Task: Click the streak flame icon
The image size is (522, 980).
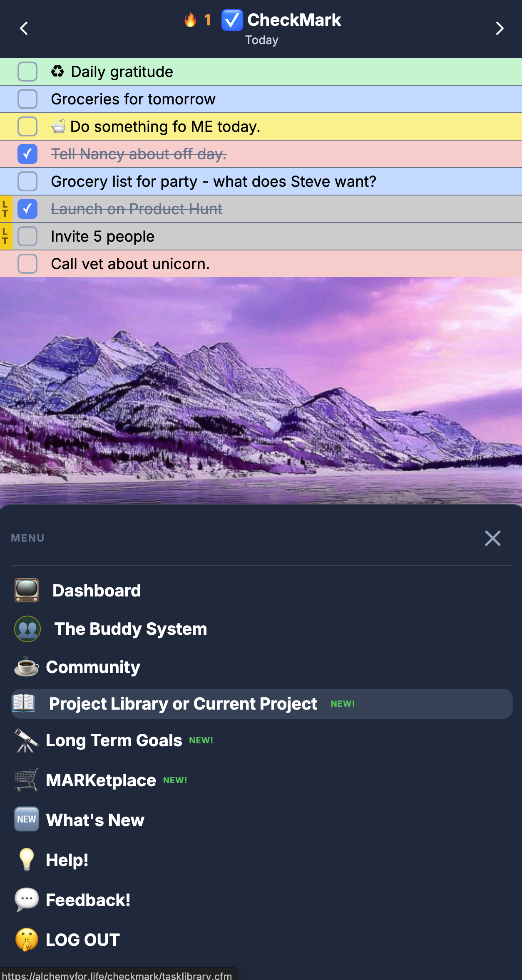Action: pyautogui.click(x=190, y=20)
